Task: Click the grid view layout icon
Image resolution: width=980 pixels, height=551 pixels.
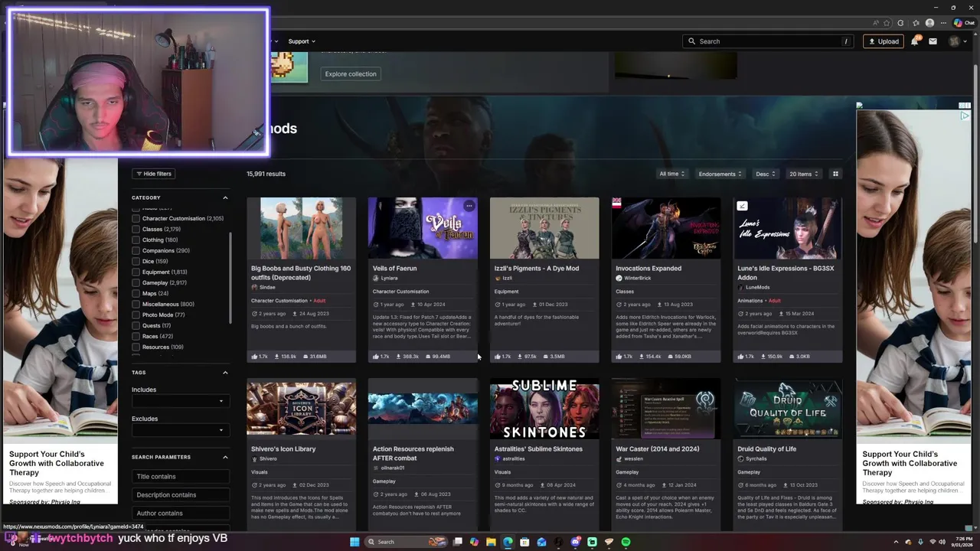Action: coord(835,174)
